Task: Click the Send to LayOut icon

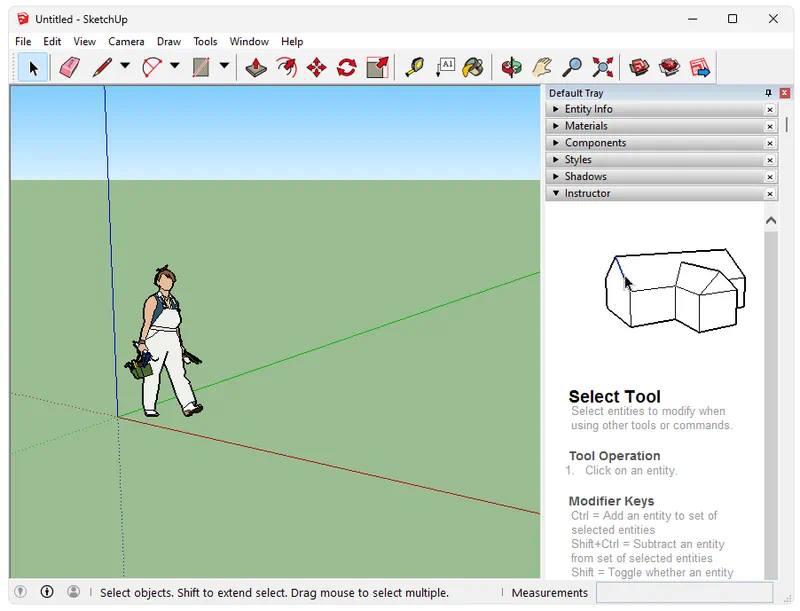Action: (x=700, y=68)
